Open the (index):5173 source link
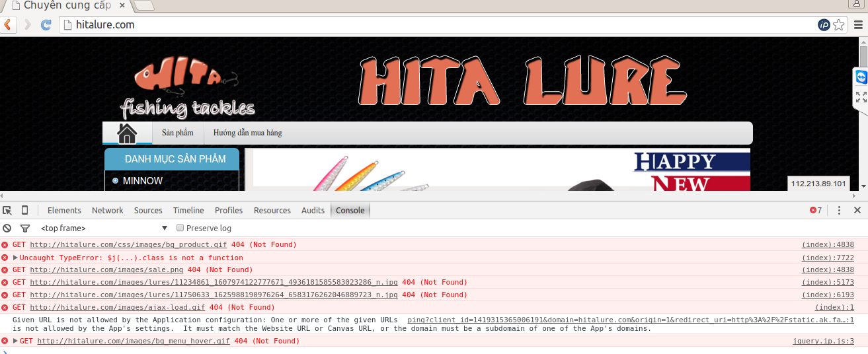Viewport: 868px width, 354px height. click(828, 282)
